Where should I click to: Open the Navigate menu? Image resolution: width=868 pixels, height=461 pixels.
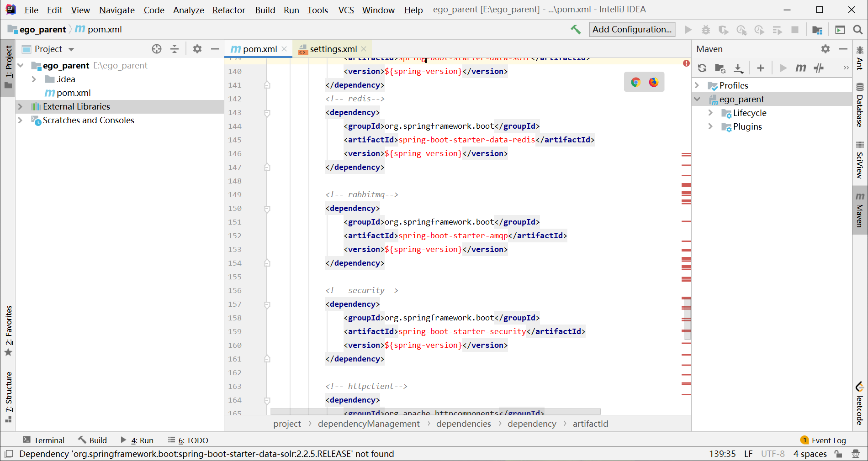[116, 10]
